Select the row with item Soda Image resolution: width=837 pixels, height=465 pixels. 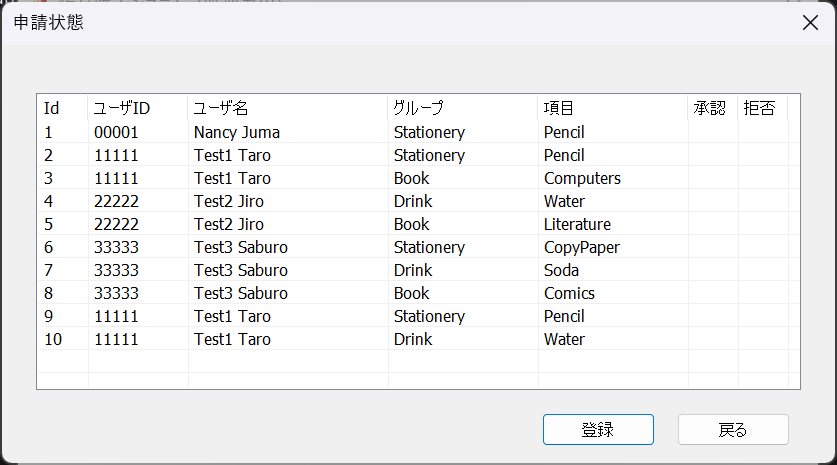(561, 270)
